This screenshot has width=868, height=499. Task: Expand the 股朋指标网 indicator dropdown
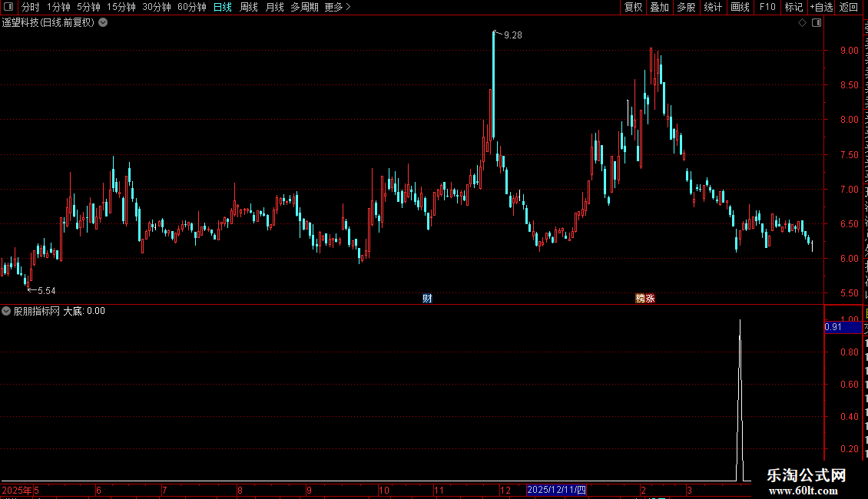tap(6, 311)
